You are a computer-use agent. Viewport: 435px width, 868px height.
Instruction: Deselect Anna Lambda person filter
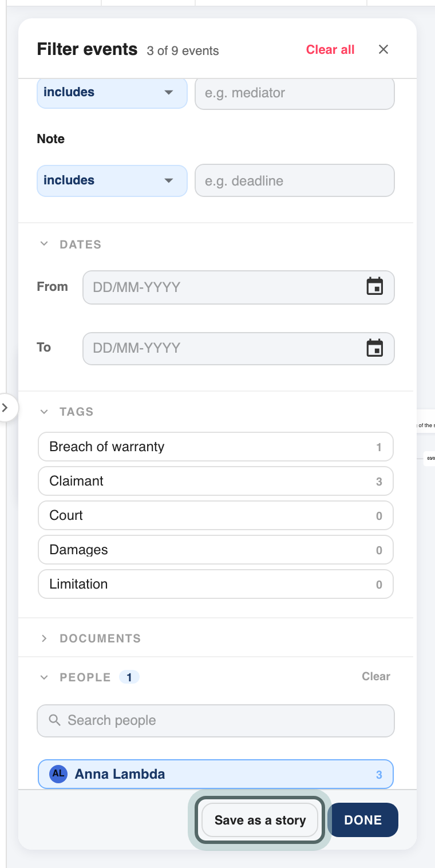pyautogui.click(x=216, y=774)
